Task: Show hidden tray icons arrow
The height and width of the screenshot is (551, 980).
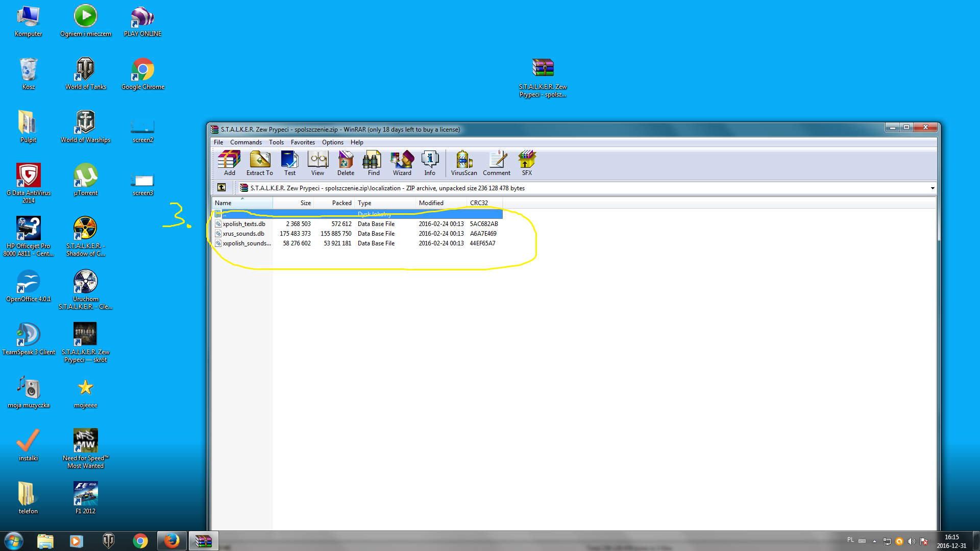Action: pos(874,541)
